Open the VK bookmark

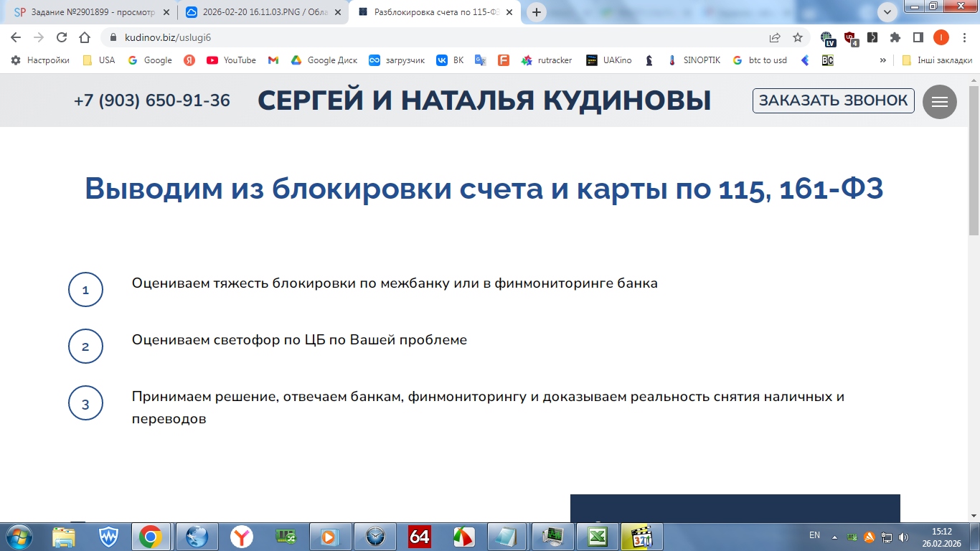(x=451, y=60)
